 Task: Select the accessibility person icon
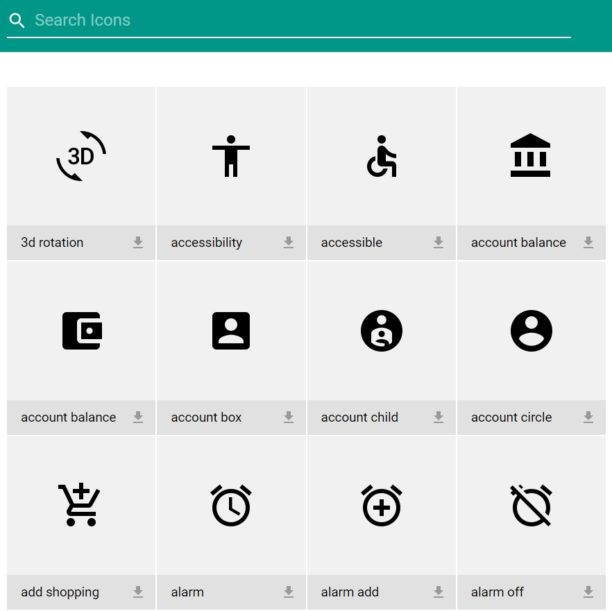coord(231,156)
